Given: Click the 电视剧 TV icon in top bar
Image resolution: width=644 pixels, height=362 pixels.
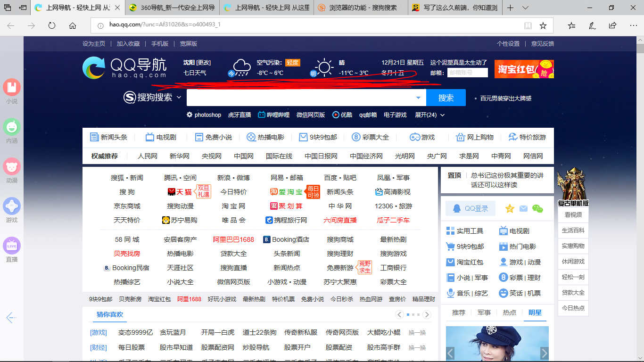Looking at the screenshot, I should coord(149,137).
